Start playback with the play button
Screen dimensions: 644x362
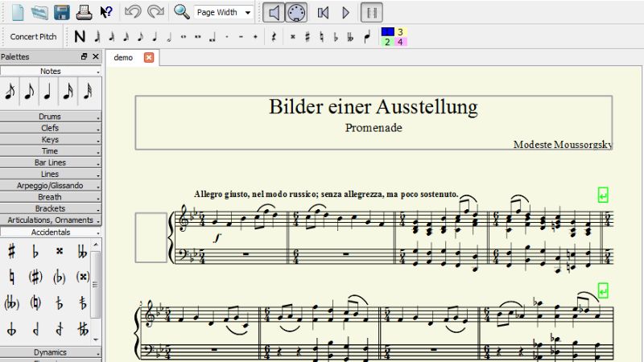pos(346,13)
